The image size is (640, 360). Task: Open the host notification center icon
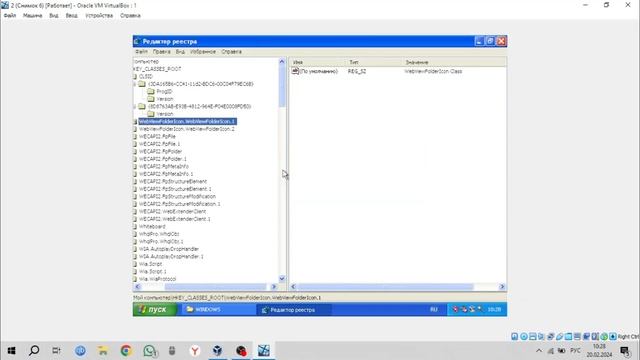click(x=625, y=351)
